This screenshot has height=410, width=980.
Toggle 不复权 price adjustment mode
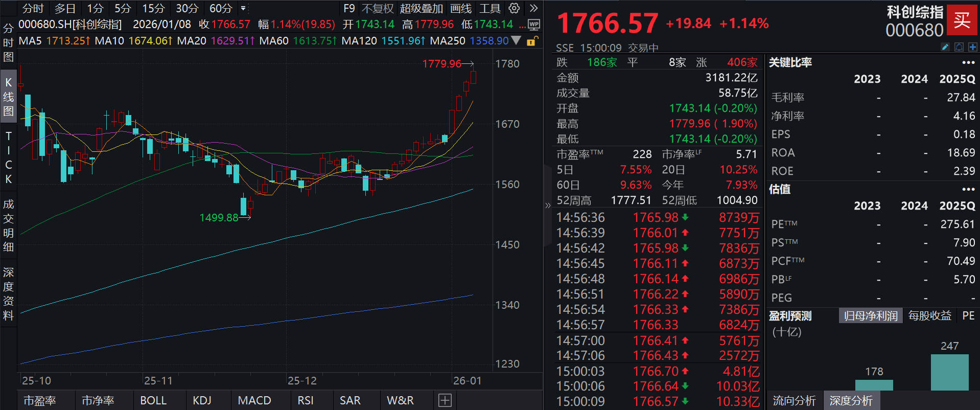[x=378, y=9]
